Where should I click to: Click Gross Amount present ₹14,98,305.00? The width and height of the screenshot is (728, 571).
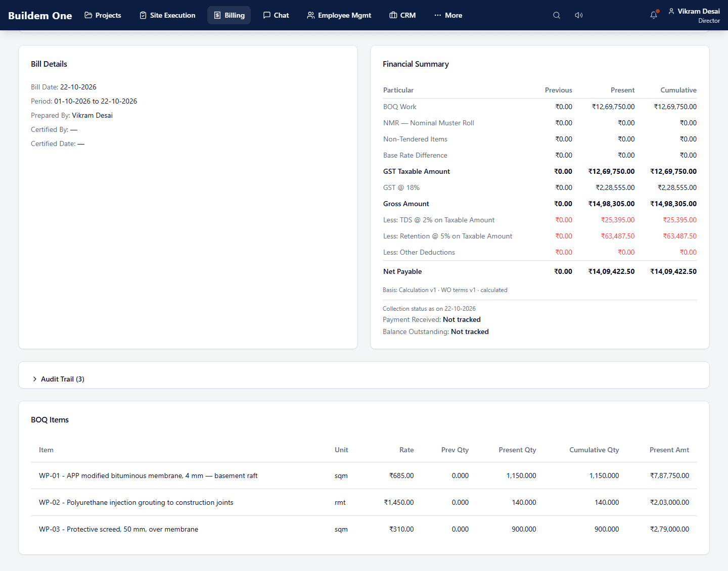pos(611,204)
